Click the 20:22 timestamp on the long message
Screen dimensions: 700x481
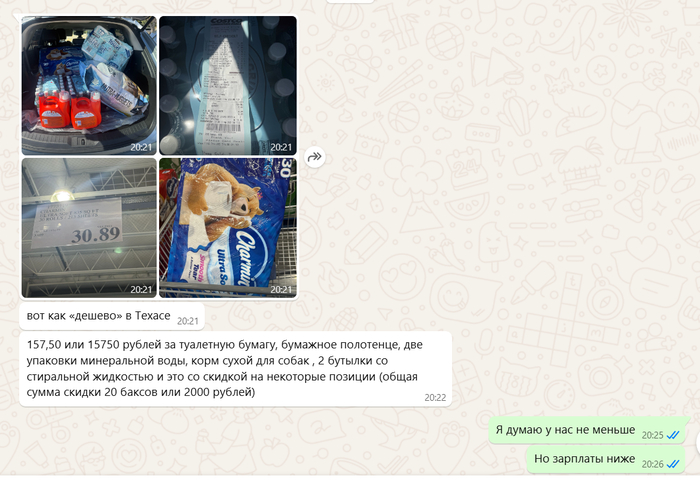(x=435, y=397)
